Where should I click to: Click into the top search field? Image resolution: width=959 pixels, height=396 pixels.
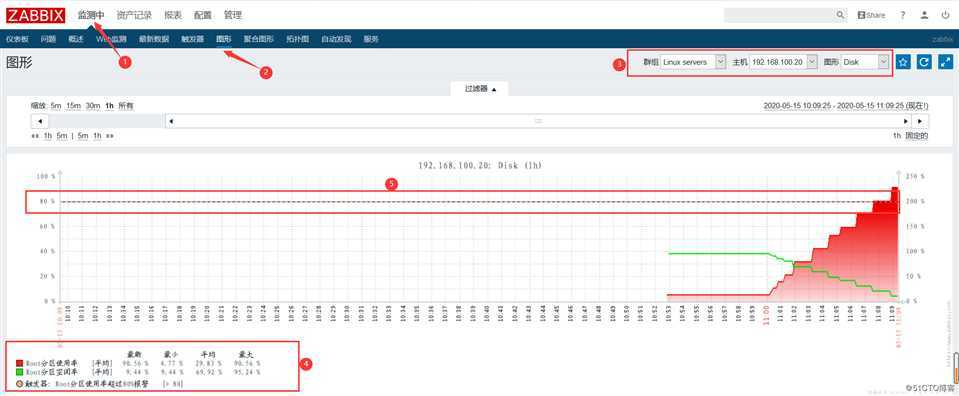pos(779,15)
